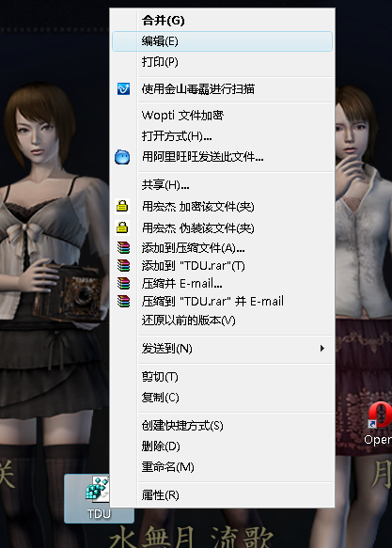392x548 pixels.
Task: Choose 复制(C) menu entry
Action: (x=222, y=398)
